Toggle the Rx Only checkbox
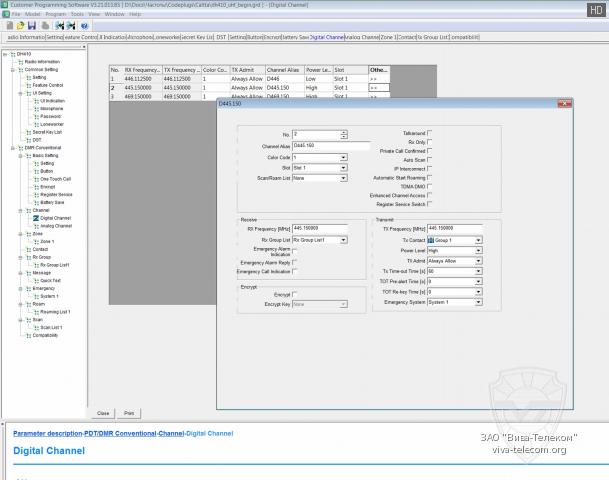 click(x=430, y=142)
